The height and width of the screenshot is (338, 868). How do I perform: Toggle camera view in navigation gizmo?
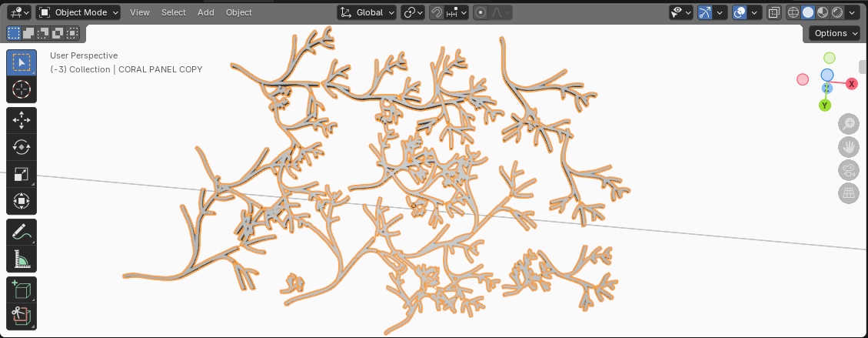tap(848, 171)
